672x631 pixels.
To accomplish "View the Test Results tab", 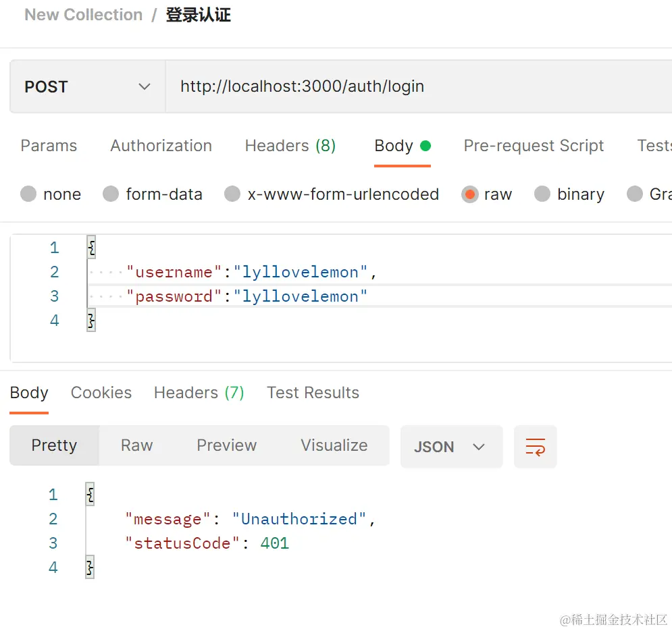I will pos(313,393).
